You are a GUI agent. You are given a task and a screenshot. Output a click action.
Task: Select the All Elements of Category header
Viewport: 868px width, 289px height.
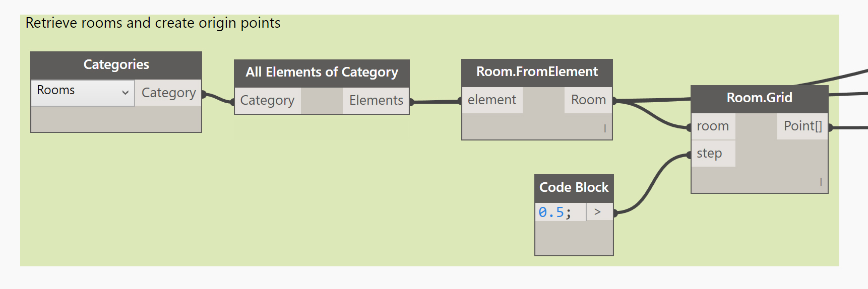pos(322,73)
